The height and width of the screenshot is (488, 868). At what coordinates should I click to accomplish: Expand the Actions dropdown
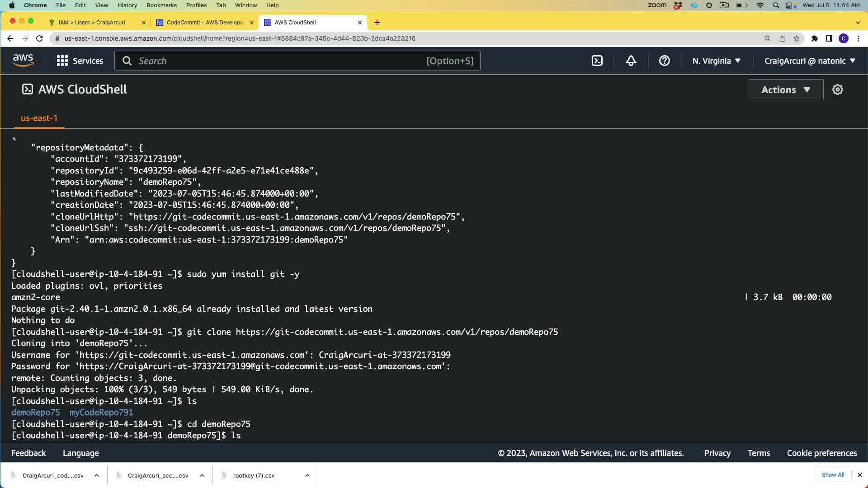(785, 89)
